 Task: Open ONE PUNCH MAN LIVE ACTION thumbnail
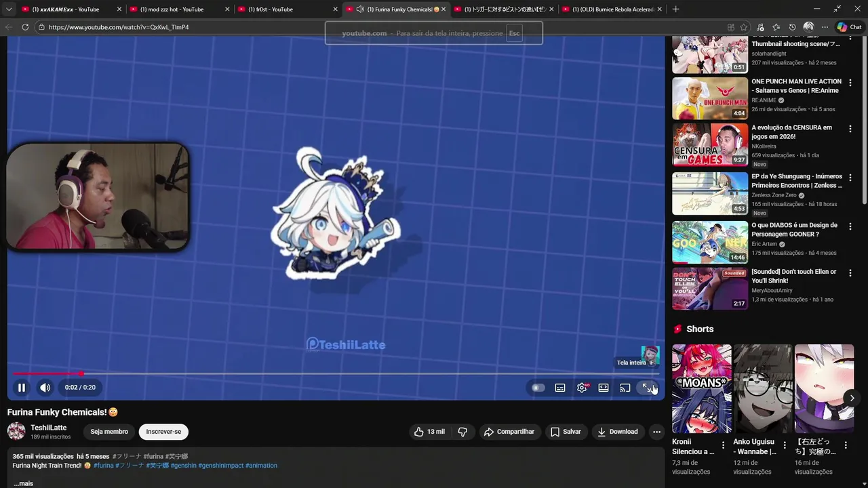tap(710, 98)
